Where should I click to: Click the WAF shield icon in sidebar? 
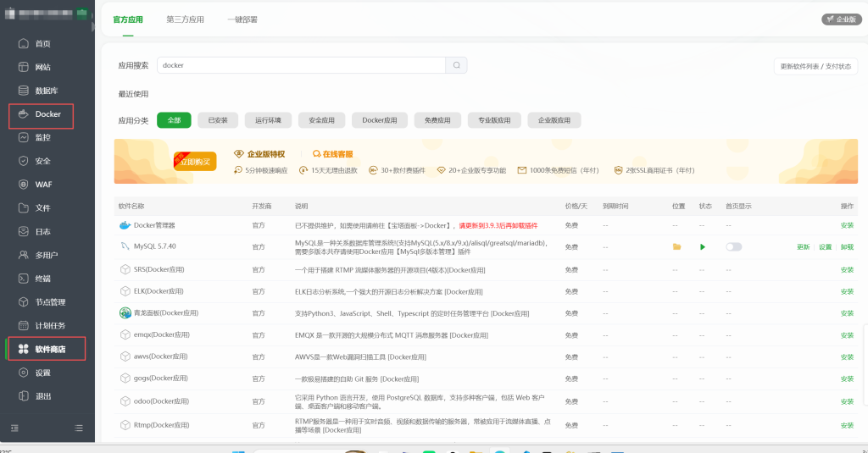[24, 184]
